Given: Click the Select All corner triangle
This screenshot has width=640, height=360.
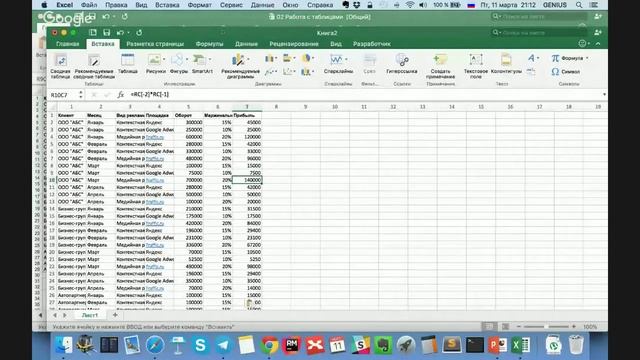Looking at the screenshot, I should (53, 107).
